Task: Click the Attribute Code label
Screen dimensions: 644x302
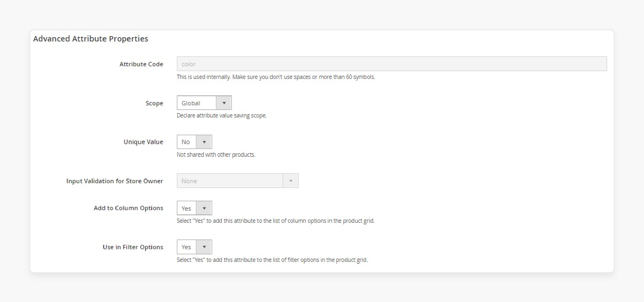Action: (141, 64)
